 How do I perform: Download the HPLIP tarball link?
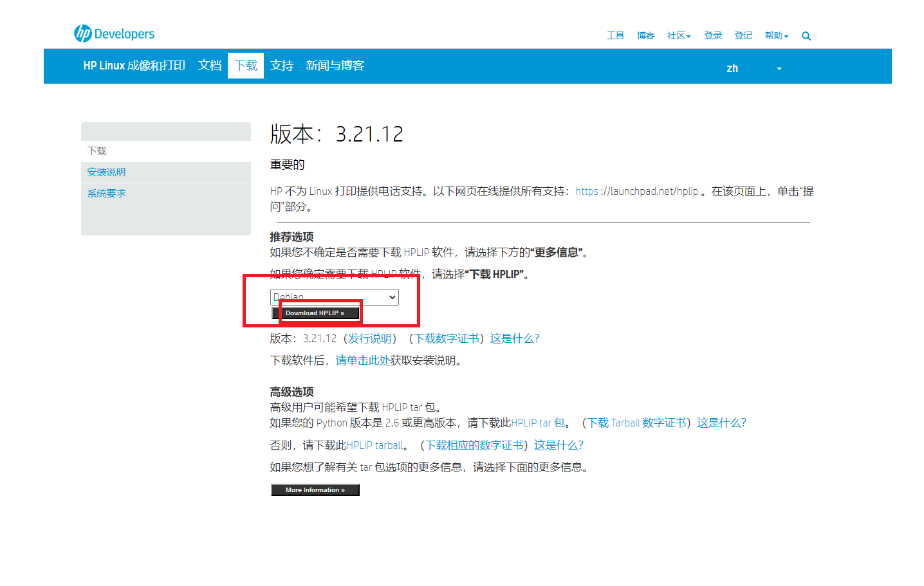point(375,445)
